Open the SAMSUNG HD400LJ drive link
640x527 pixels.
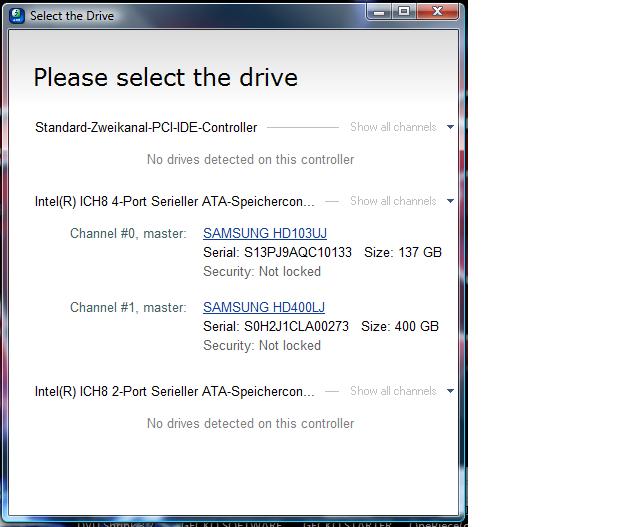[264, 307]
